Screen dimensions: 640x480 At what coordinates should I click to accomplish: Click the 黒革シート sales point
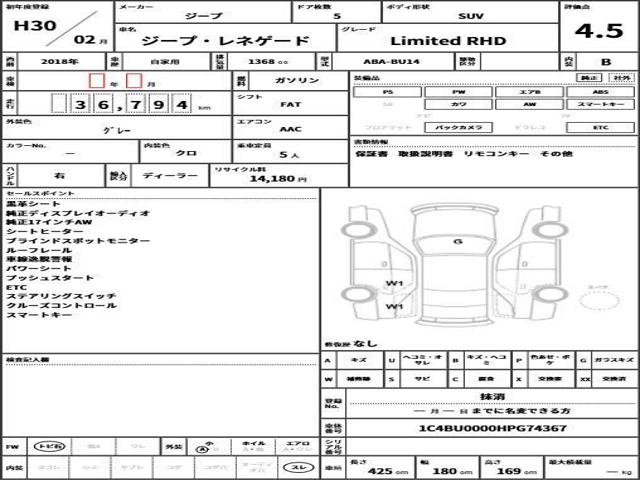click(33, 204)
